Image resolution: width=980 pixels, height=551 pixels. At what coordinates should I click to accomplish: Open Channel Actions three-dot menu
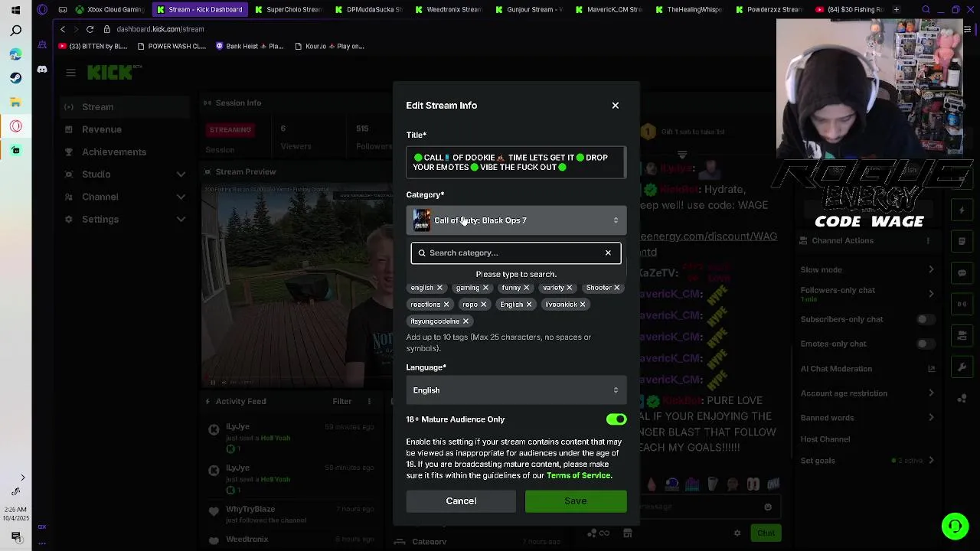[x=928, y=241]
